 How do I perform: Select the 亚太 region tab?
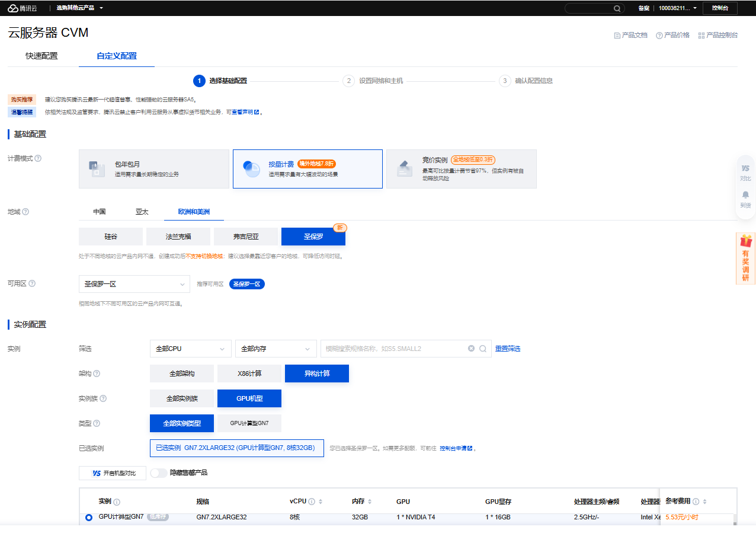pyautogui.click(x=142, y=212)
